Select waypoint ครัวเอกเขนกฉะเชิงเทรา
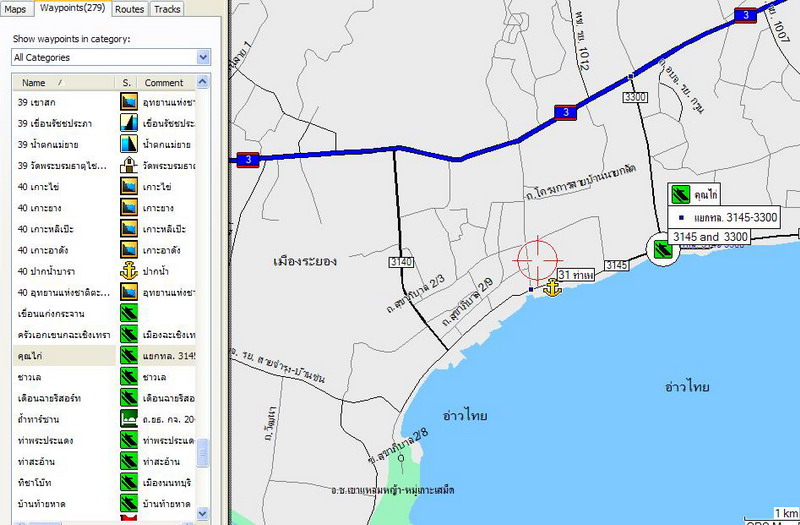The image size is (800, 525). (64, 335)
